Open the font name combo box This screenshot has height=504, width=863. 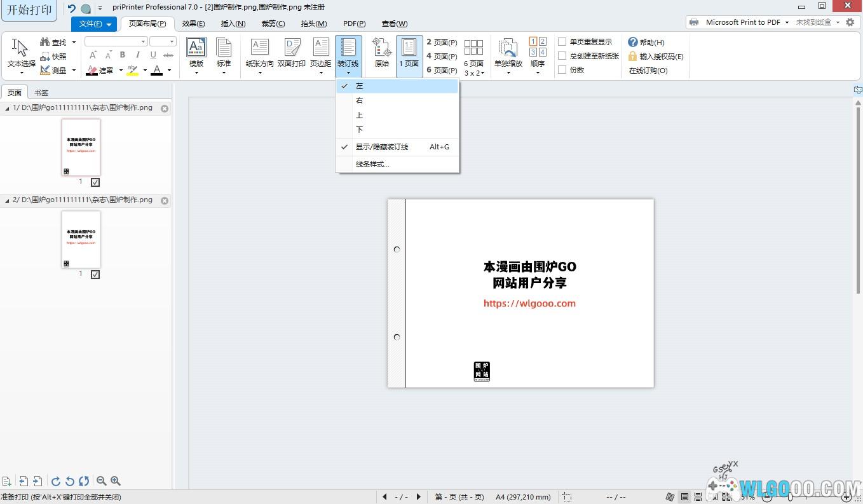[116, 41]
